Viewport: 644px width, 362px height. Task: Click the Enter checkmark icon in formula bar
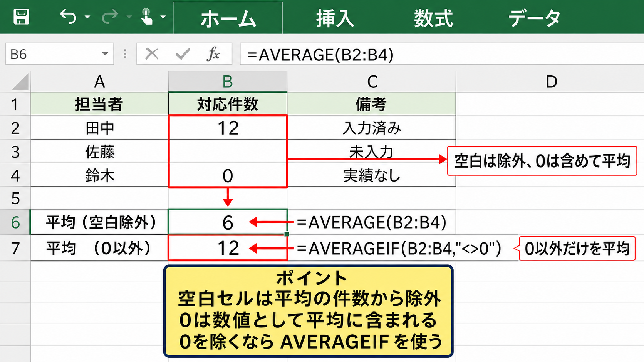point(183,54)
